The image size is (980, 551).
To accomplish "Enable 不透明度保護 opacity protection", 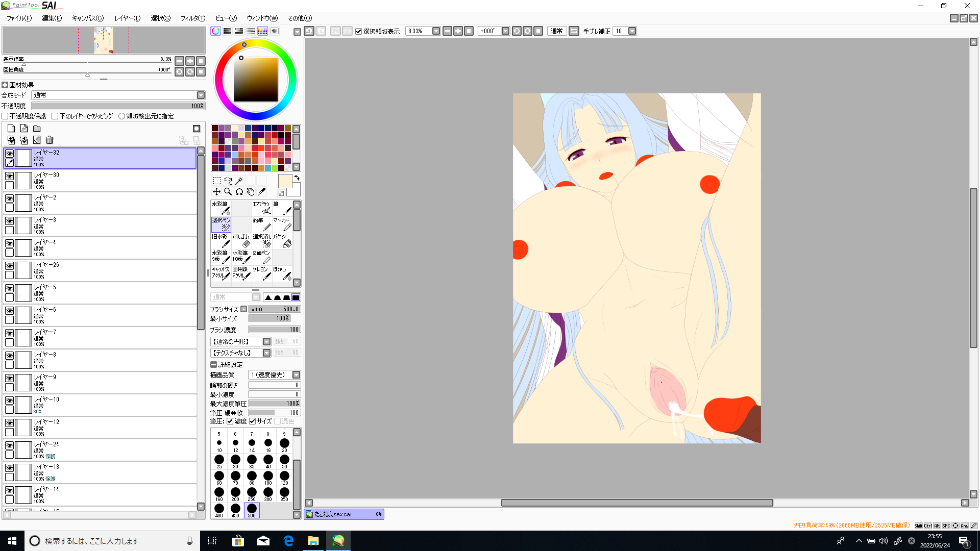I will [x=5, y=116].
